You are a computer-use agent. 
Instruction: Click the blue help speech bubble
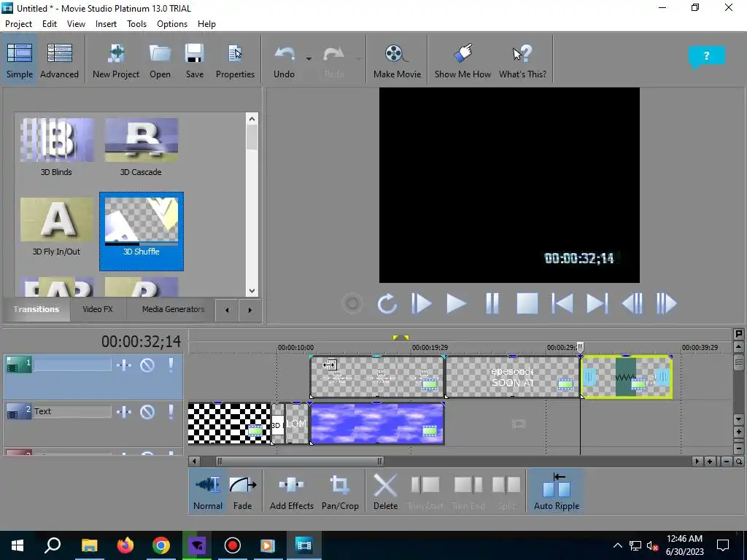(x=706, y=57)
